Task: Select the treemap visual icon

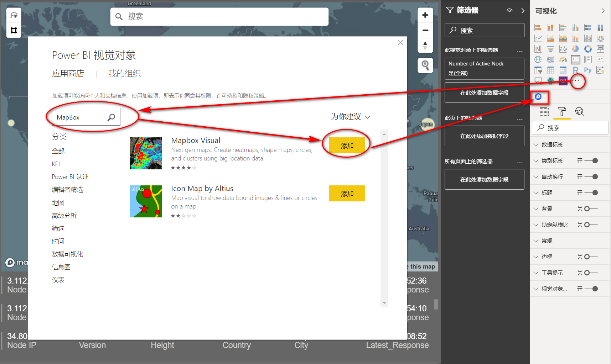Action: (x=601, y=49)
